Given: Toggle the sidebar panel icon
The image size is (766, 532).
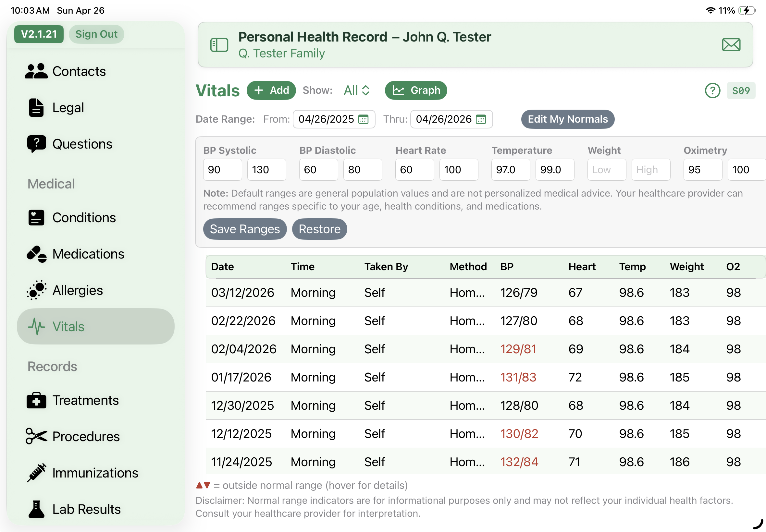Looking at the screenshot, I should point(219,45).
